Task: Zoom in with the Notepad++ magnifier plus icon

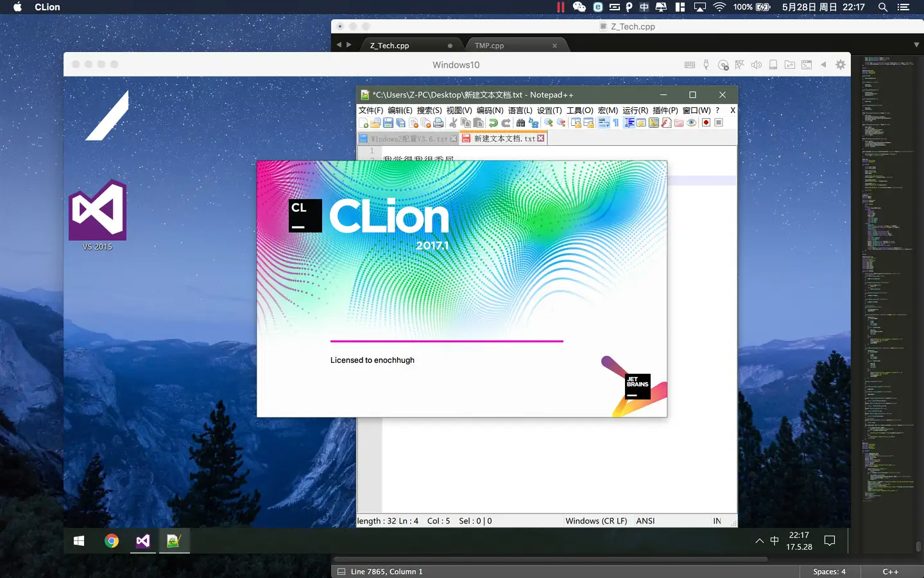Action: click(549, 123)
